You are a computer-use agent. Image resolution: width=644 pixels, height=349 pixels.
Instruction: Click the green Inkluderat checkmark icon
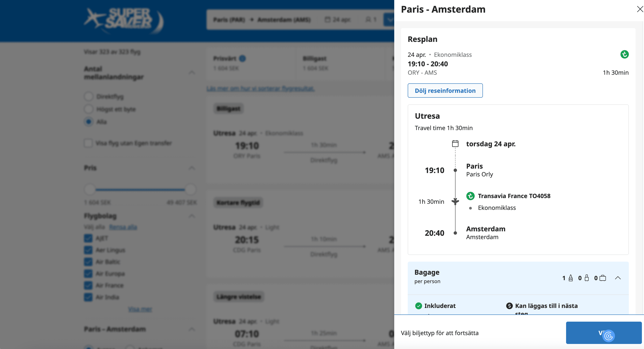point(418,306)
